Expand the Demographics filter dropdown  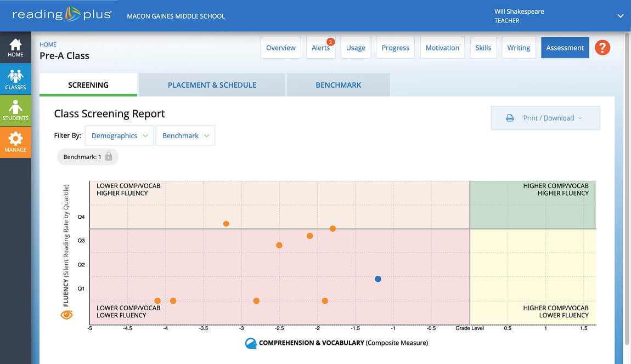click(x=119, y=136)
